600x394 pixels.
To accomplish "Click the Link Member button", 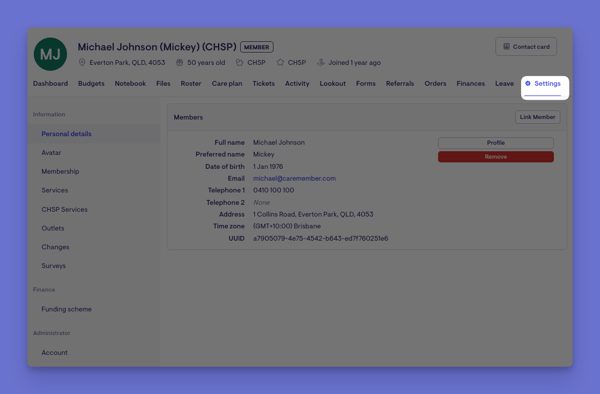I will click(x=538, y=117).
